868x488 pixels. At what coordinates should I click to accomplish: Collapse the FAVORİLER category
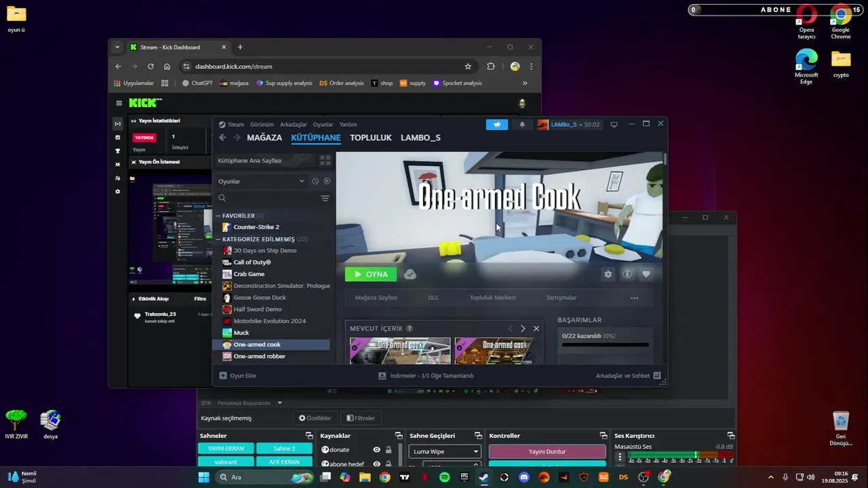218,216
